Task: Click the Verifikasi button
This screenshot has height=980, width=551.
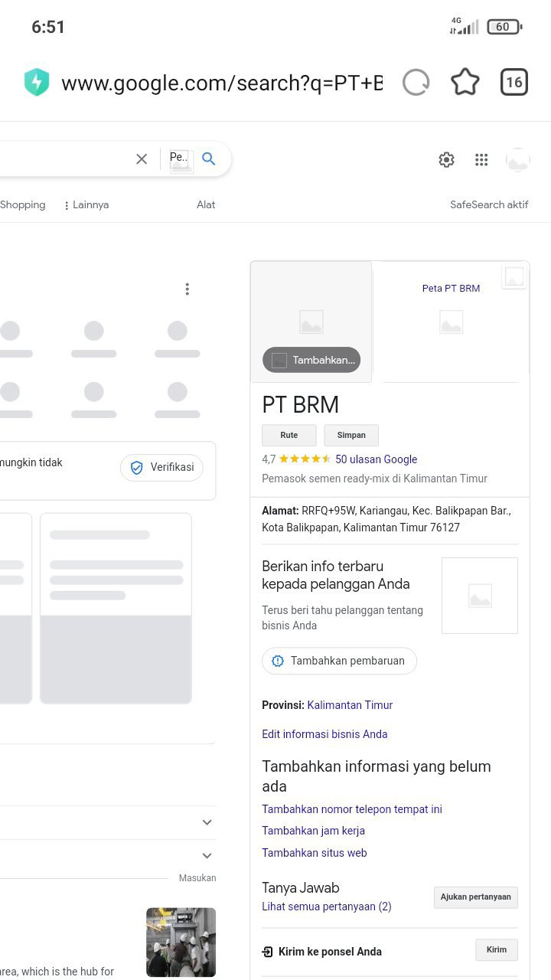Action: tap(161, 468)
